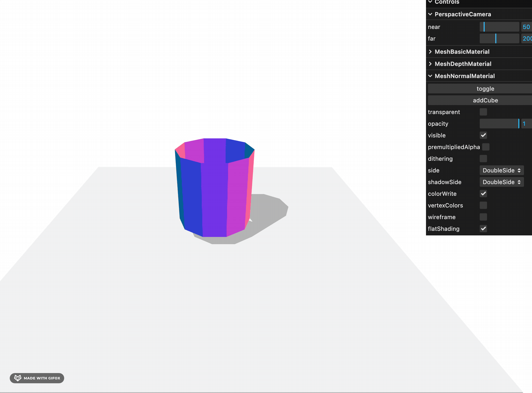Uncheck the visible checkbox
Image resolution: width=532 pixels, height=393 pixels.
point(483,135)
